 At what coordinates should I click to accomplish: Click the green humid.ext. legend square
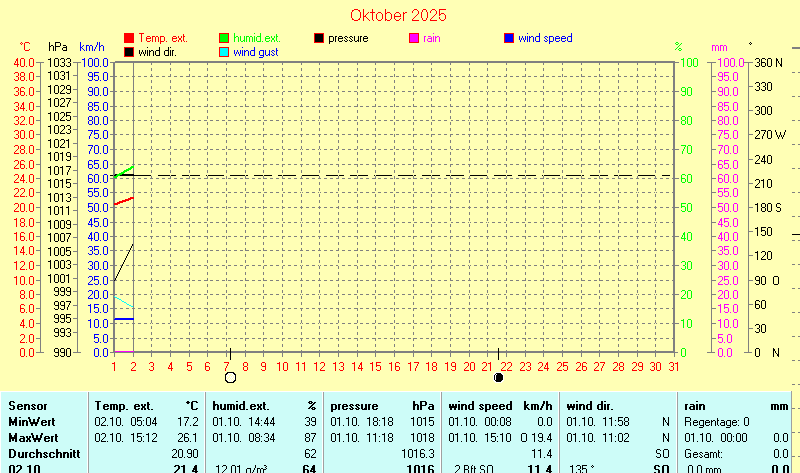click(225, 38)
